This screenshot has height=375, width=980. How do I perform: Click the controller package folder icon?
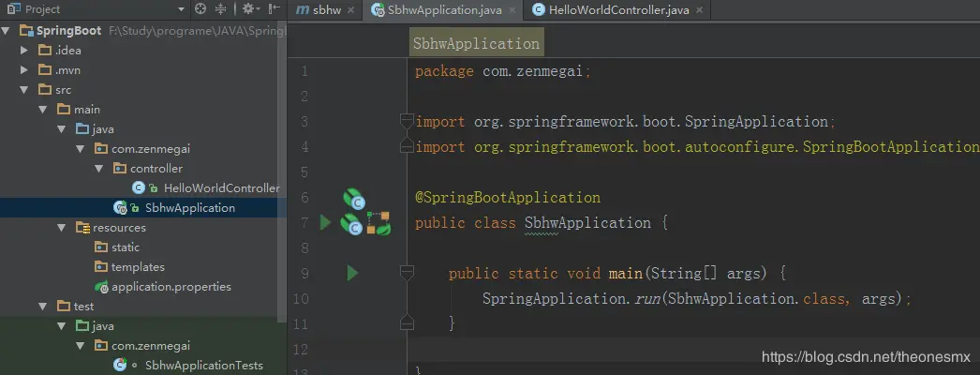point(120,168)
